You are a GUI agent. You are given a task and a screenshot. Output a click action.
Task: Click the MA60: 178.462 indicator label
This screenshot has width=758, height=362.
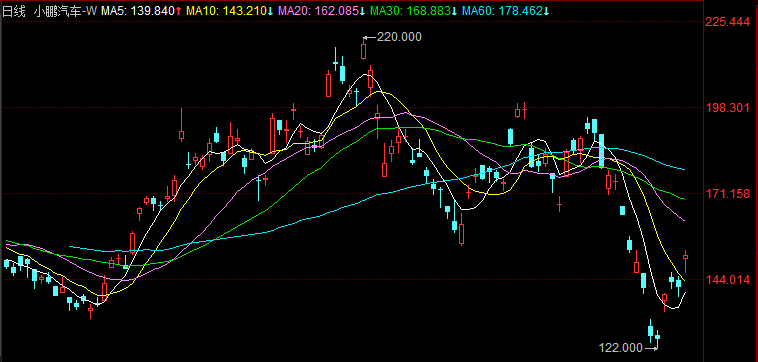[x=506, y=12]
